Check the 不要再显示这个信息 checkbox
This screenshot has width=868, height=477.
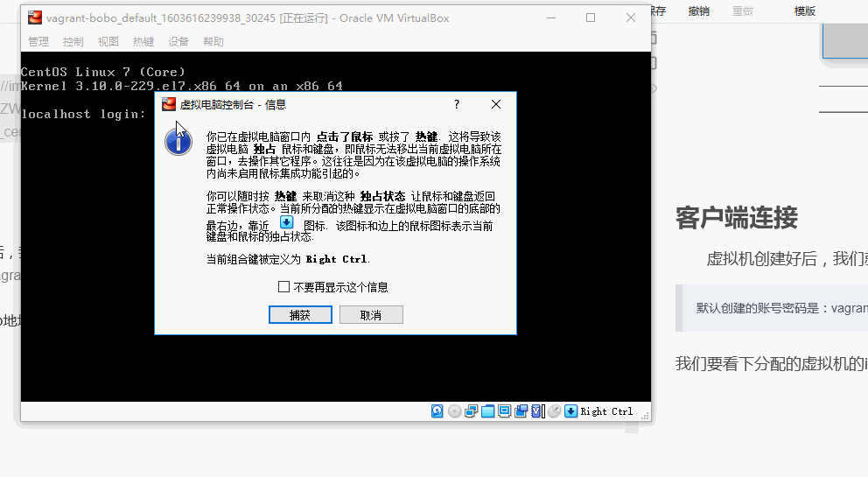tap(283, 286)
